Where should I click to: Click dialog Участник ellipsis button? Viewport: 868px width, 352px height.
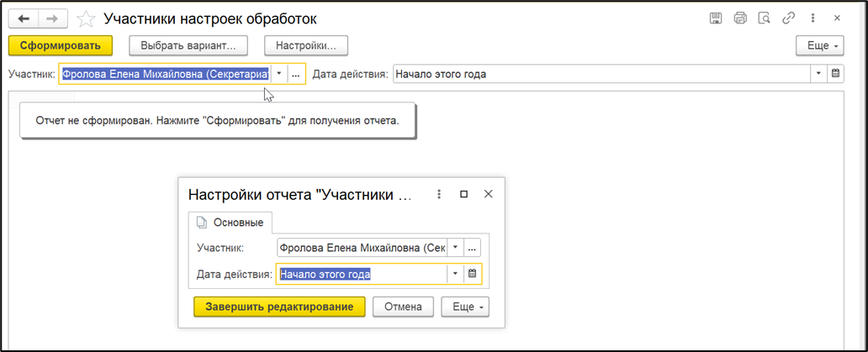pyautogui.click(x=472, y=248)
